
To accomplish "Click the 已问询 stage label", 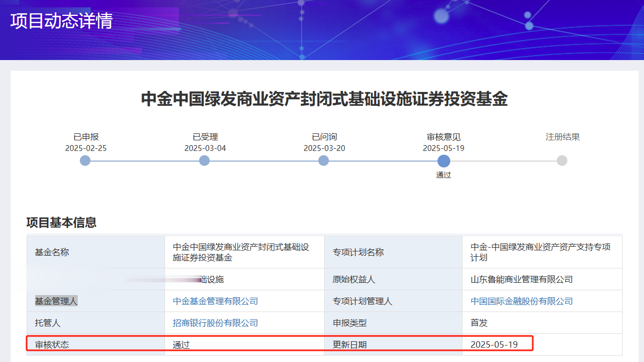I will (324, 137).
